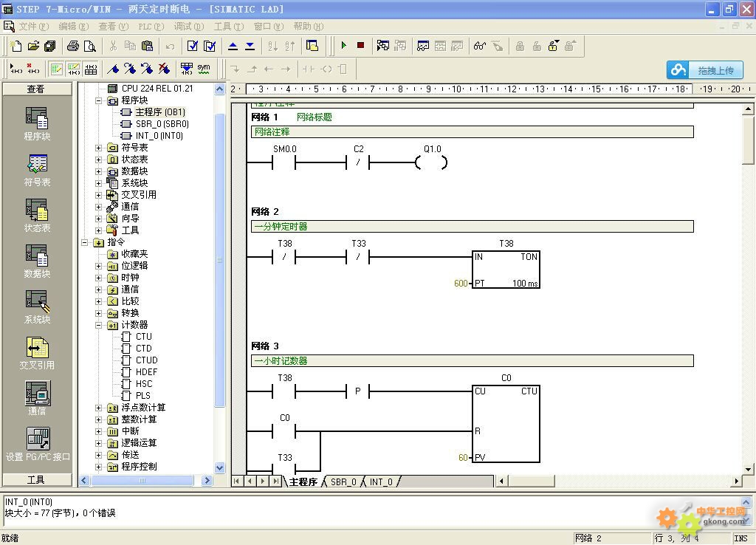The height and width of the screenshot is (545, 756).
Task: Click the Paste clipboard icon
Action: pyautogui.click(x=147, y=46)
